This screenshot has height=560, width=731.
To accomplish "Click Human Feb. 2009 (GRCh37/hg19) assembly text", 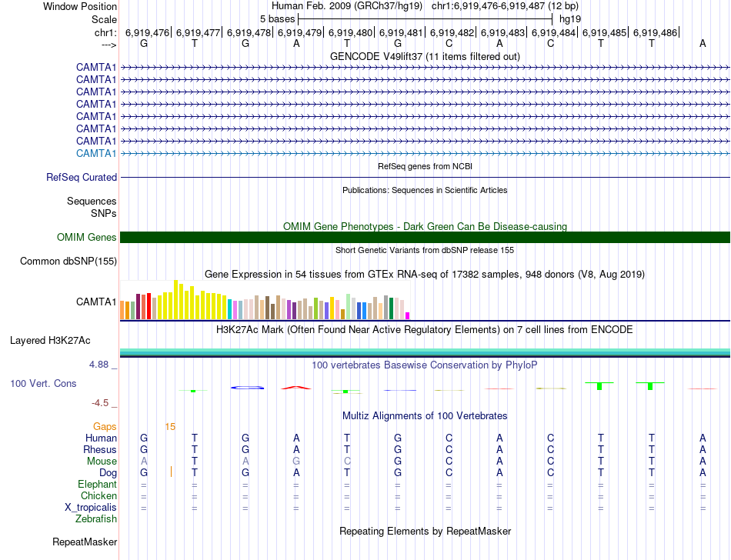I will [347, 6].
